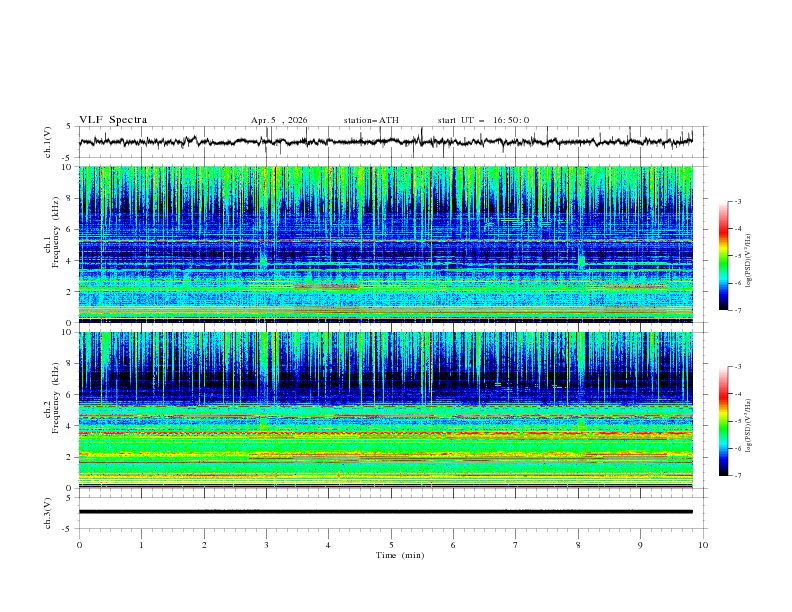This screenshot has height=612, width=792.
Task: Click the "VLF Spectra" plot title
Action: 113,120
